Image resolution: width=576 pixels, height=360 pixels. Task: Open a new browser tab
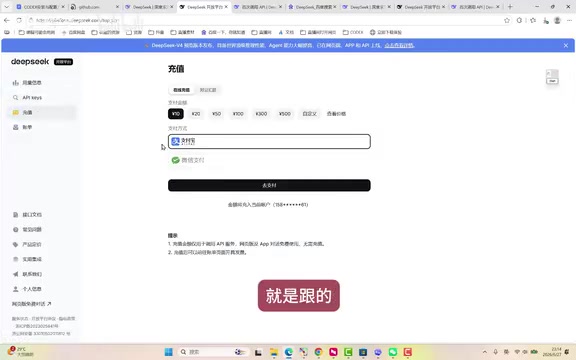pyautogui.click(x=510, y=7)
